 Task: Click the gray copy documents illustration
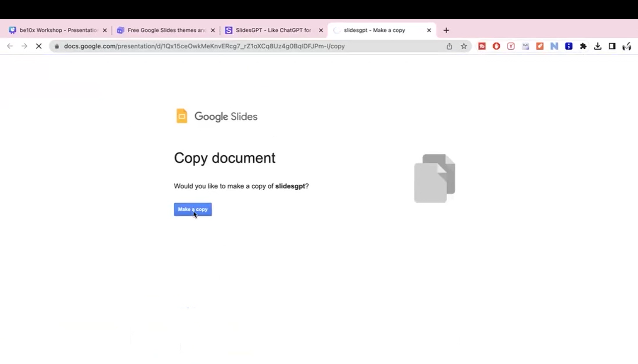pyautogui.click(x=434, y=178)
